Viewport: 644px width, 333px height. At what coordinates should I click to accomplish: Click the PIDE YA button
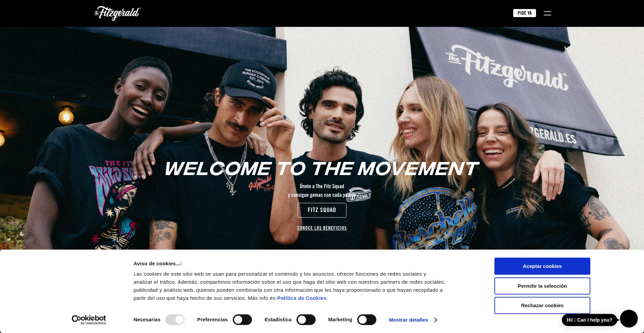pos(524,13)
